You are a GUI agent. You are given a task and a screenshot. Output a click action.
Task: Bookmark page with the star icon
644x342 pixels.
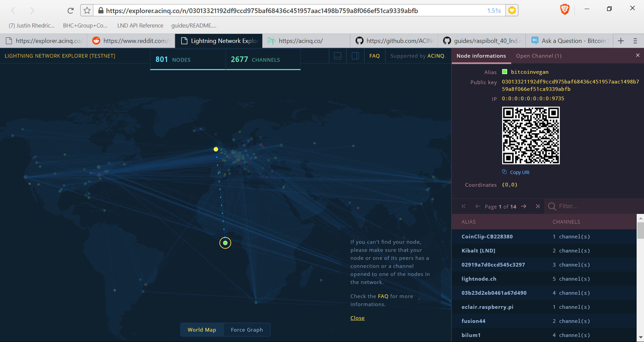87,10
